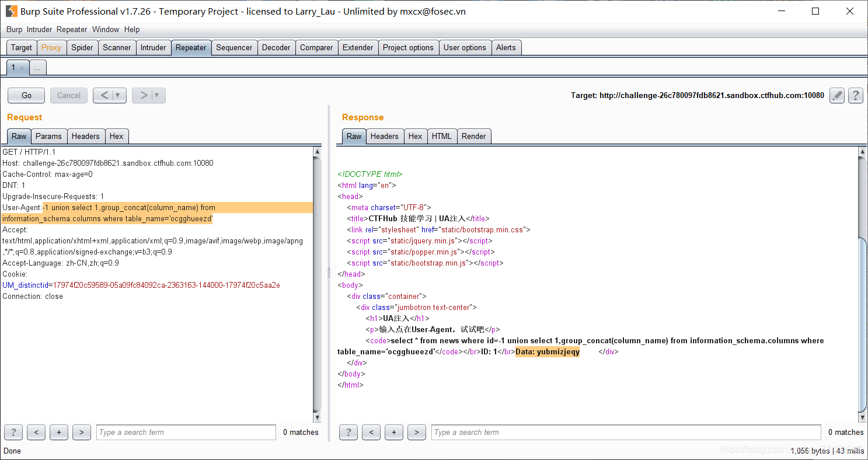Image resolution: width=868 pixels, height=460 pixels.
Task: Switch to Comparer tab
Action: (x=316, y=47)
